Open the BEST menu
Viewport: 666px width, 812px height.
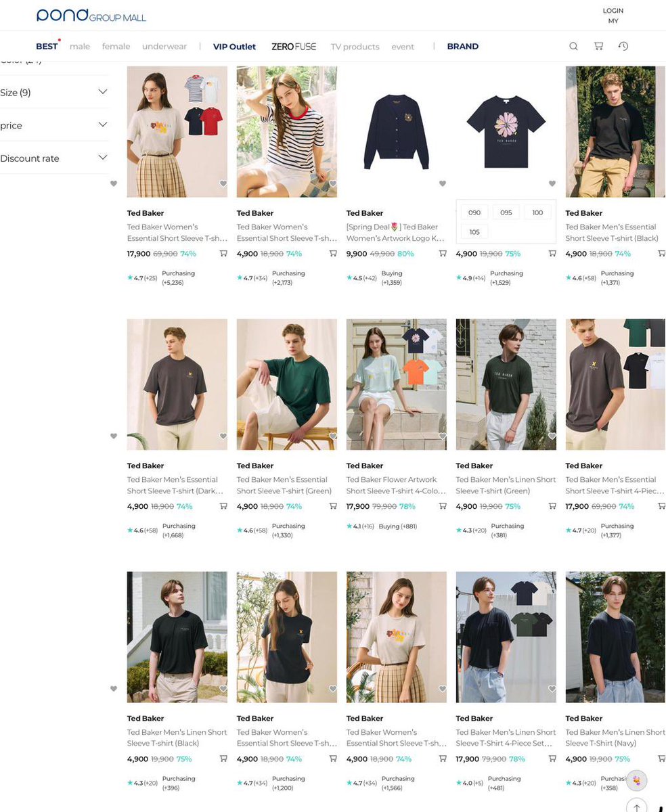tap(47, 46)
